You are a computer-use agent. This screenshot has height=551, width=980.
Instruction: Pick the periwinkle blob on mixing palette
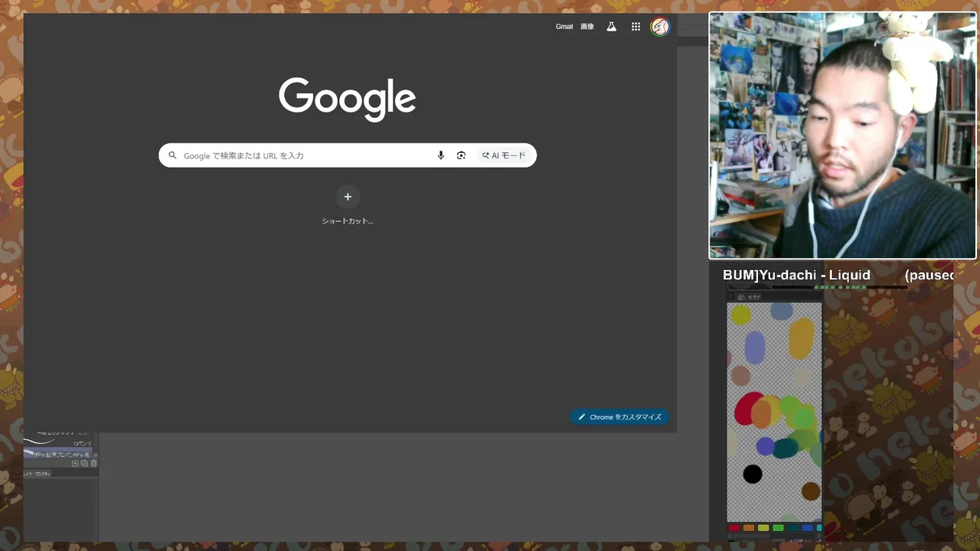(x=755, y=347)
